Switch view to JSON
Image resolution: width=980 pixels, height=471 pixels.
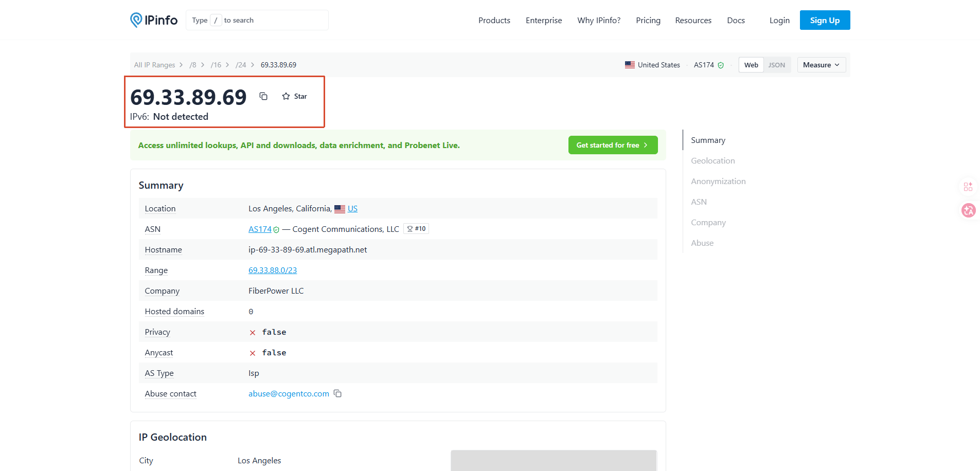coord(776,65)
